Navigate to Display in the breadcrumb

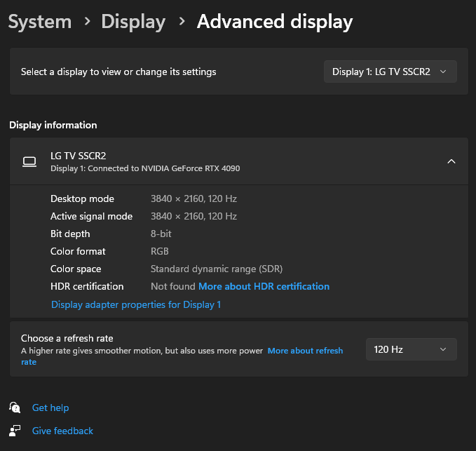click(133, 22)
